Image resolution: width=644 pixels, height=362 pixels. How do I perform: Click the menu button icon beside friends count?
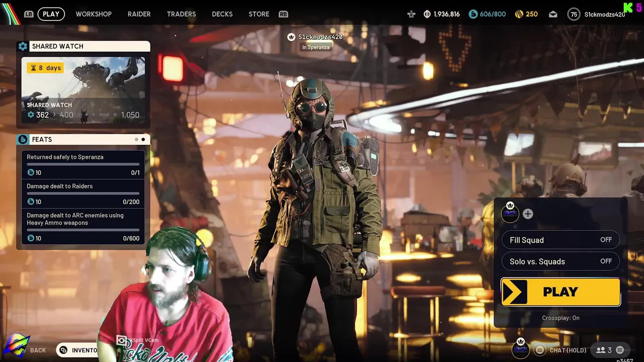point(620,350)
